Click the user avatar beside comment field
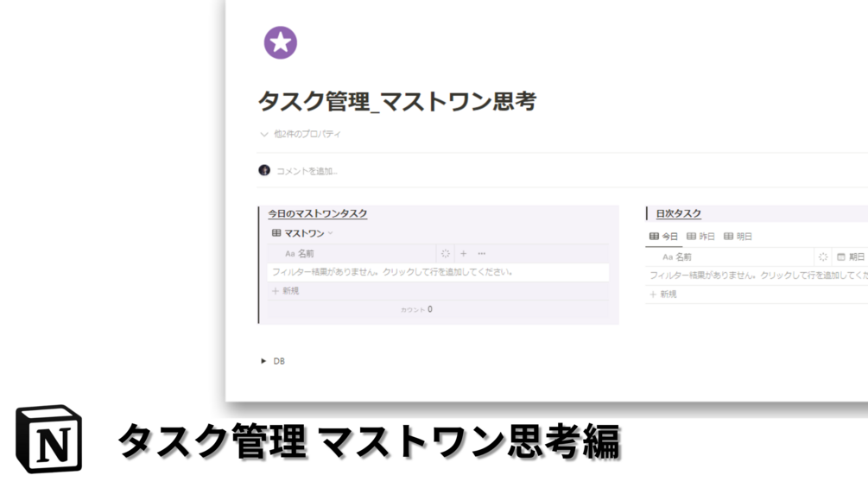868x488 pixels. pyautogui.click(x=264, y=170)
